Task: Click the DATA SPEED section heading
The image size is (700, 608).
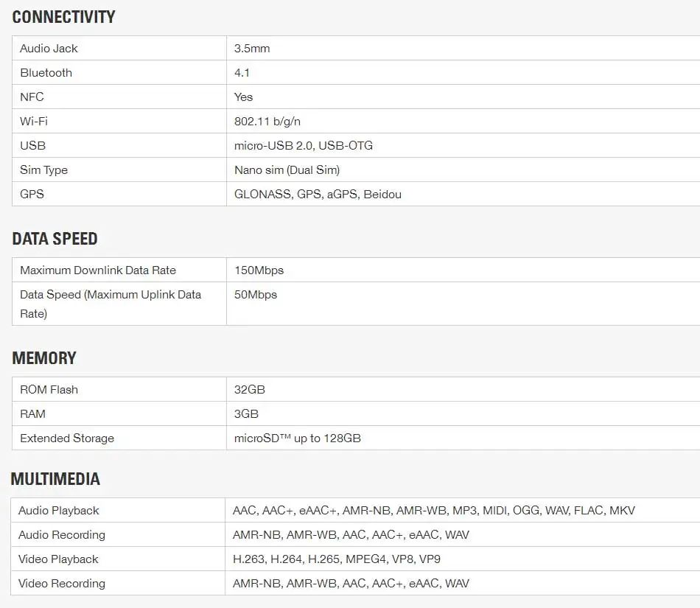Action: click(55, 239)
